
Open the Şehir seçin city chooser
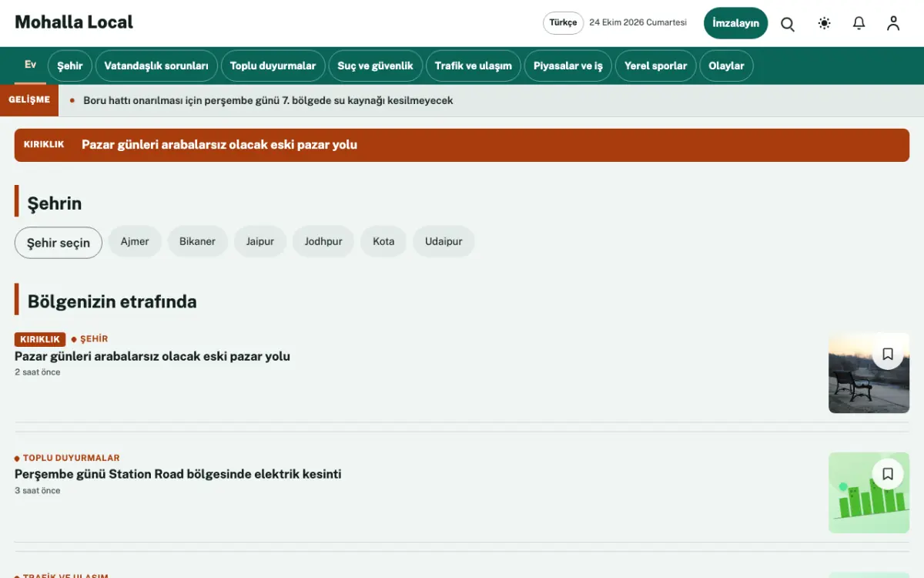(x=59, y=243)
